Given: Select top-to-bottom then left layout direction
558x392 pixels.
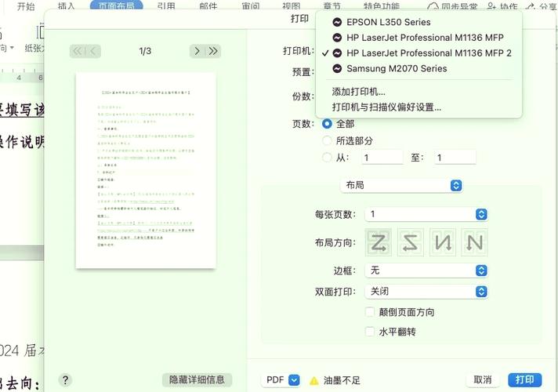Looking at the screenshot, I should coord(474,243).
